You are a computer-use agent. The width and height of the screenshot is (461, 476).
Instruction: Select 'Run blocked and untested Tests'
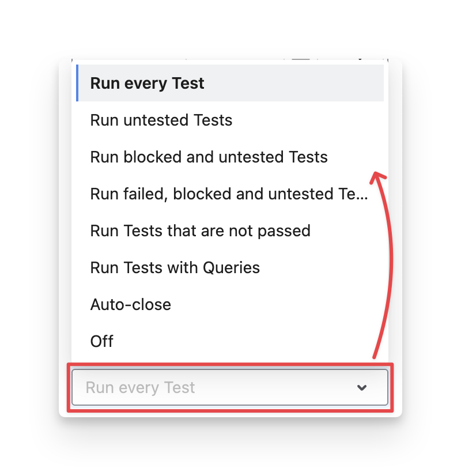coord(209,157)
